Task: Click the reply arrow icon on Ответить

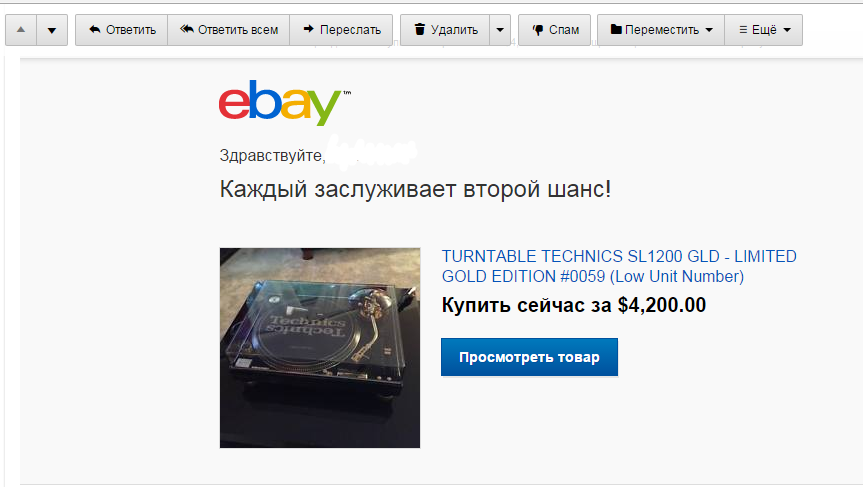Action: [95, 29]
